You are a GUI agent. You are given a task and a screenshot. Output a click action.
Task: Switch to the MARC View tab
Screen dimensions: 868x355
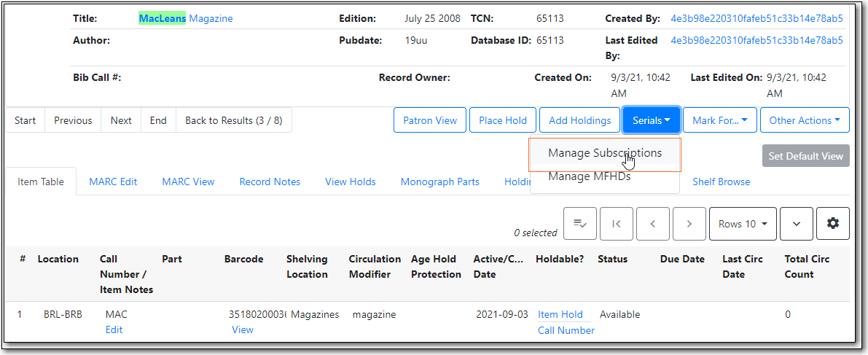click(x=188, y=182)
